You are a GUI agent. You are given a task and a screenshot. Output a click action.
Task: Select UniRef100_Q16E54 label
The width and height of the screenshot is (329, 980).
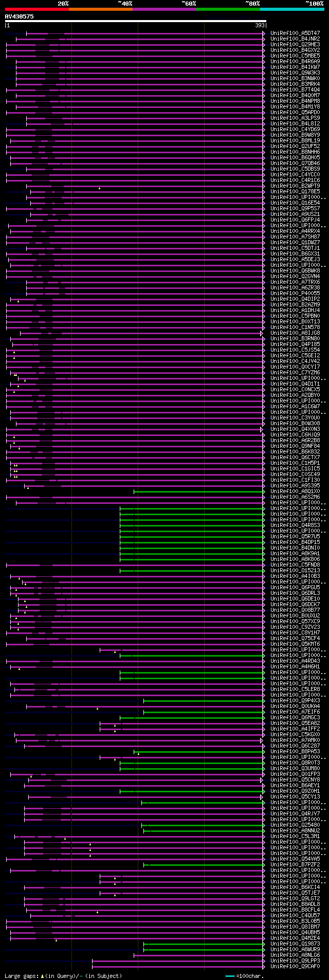point(295,203)
